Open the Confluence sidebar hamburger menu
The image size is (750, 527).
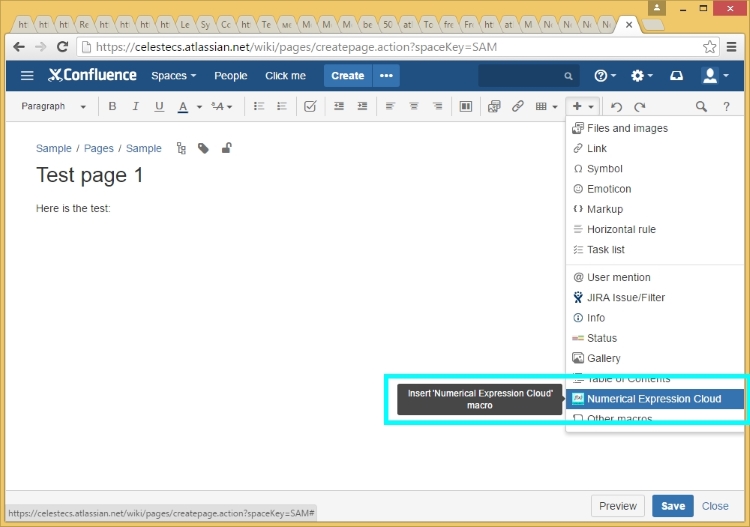click(x=27, y=76)
